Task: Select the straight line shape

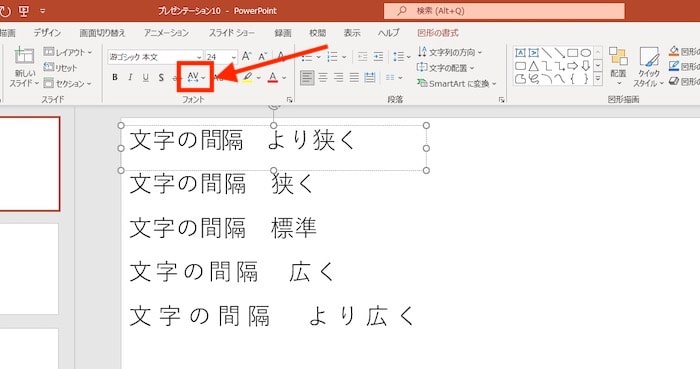Action: click(x=546, y=53)
